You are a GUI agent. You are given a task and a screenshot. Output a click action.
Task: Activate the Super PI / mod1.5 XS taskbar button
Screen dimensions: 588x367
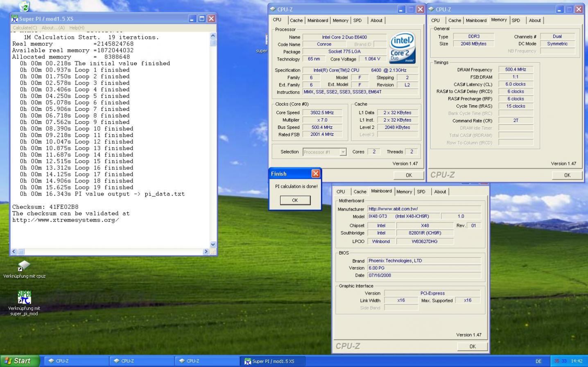tap(273, 361)
